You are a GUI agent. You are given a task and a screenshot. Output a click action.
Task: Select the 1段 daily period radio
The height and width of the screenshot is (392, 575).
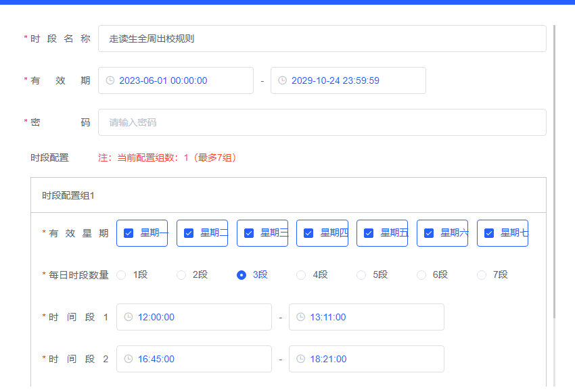pyautogui.click(x=122, y=275)
